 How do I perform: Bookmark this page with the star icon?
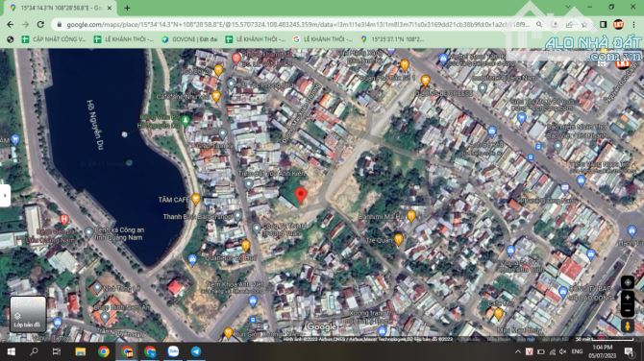point(584,25)
